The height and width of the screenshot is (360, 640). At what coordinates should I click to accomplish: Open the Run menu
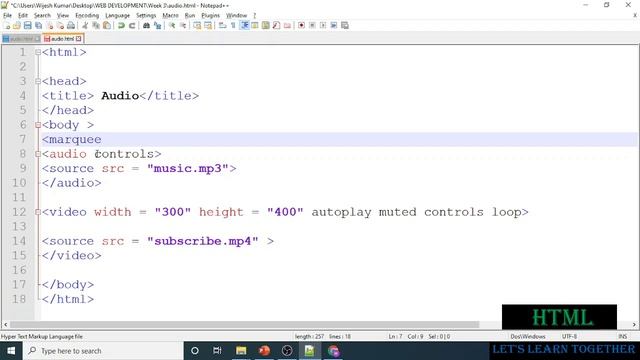click(x=190, y=15)
